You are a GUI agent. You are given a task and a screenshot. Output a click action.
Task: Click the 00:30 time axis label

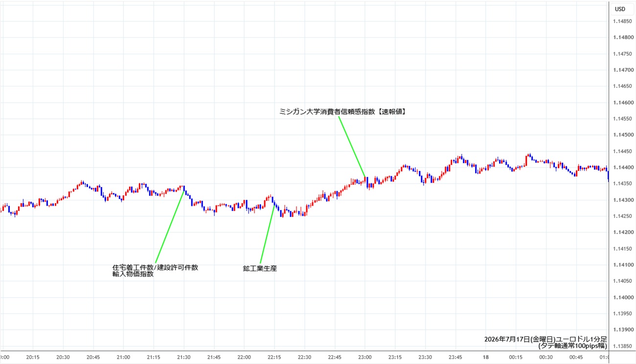[546, 357]
